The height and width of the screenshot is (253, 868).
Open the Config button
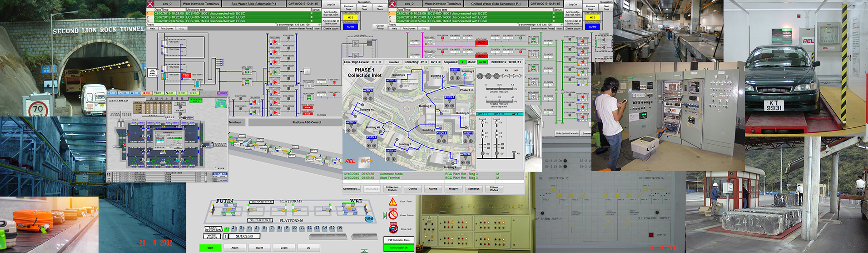coord(412,188)
